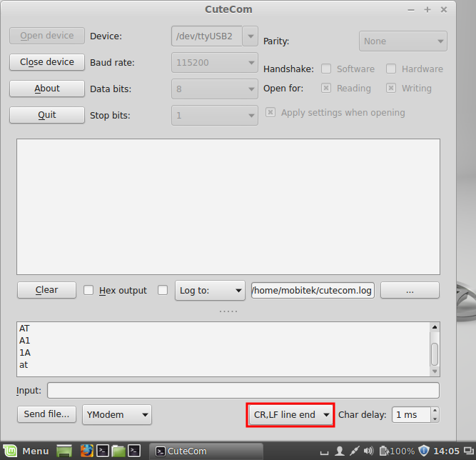
Task: Click the Send file... button
Action: point(47,414)
